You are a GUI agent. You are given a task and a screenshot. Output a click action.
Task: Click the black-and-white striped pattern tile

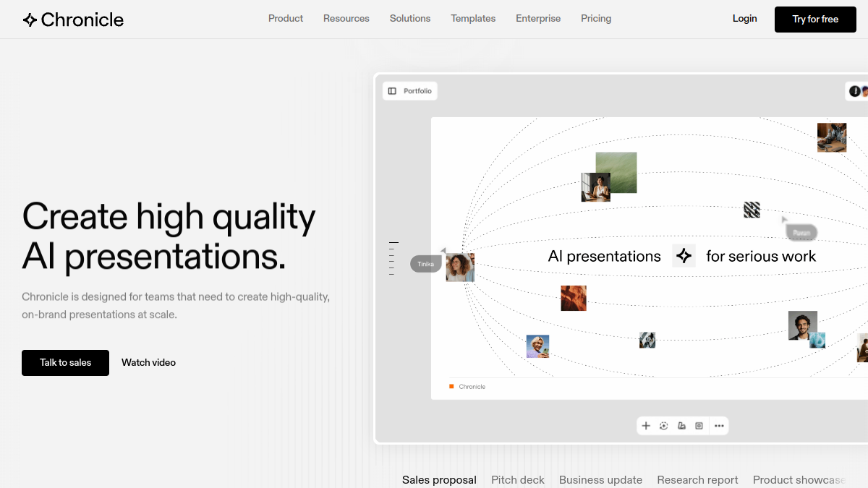pos(752,210)
